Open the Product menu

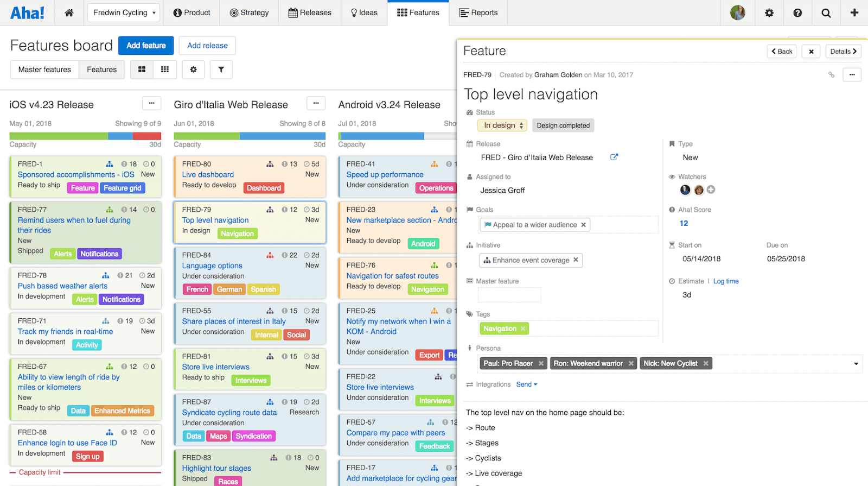click(192, 12)
